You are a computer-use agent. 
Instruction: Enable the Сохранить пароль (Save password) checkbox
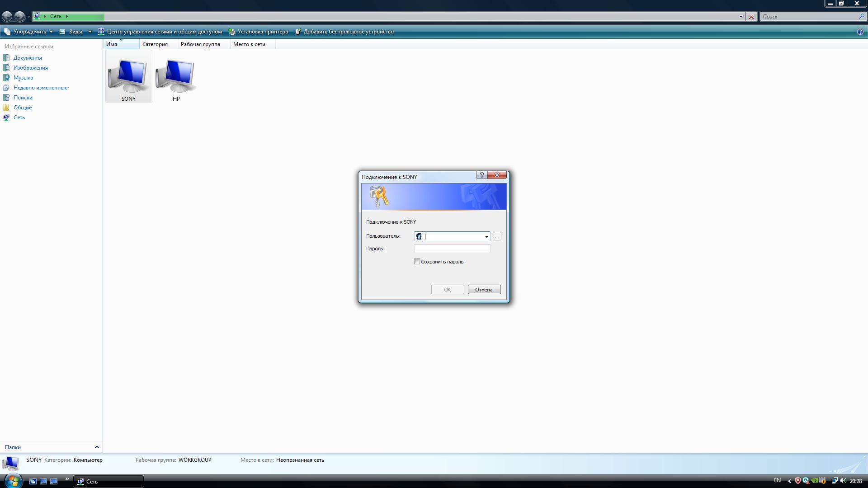click(x=417, y=262)
